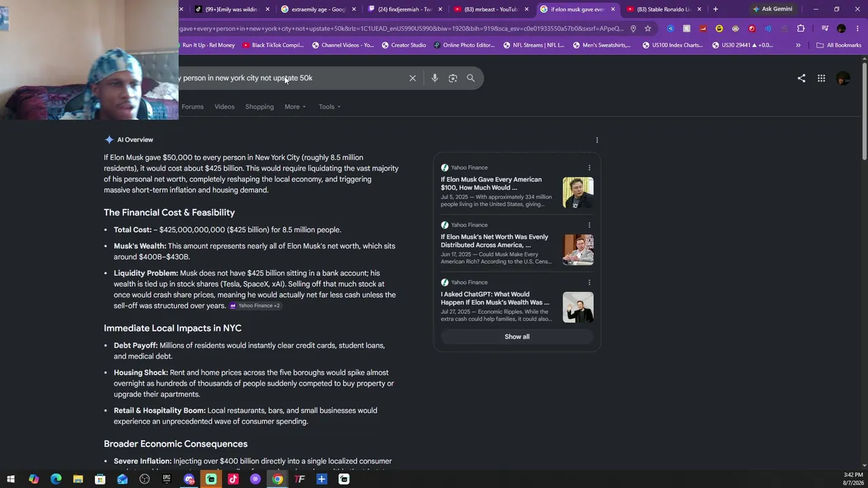The width and height of the screenshot is (868, 488).
Task: Focus the Google search query field
Action: click(x=292, y=78)
